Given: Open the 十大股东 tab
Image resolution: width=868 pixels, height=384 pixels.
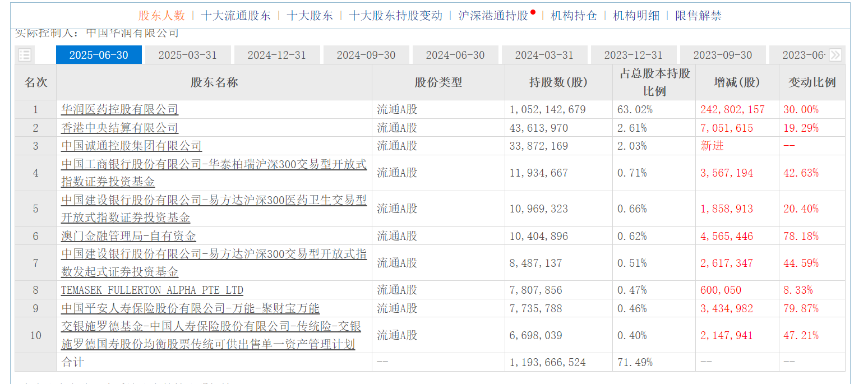Looking at the screenshot, I should (x=310, y=16).
